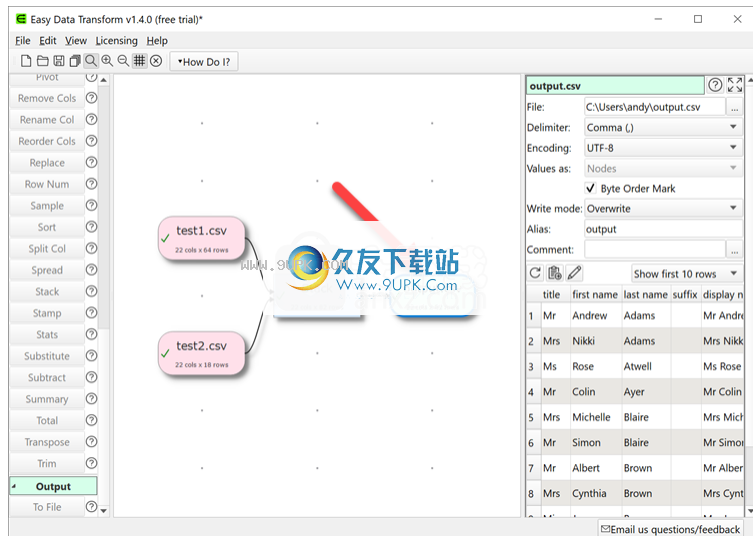Click the Replace transform button
This screenshot has height=536, width=753.
click(47, 163)
